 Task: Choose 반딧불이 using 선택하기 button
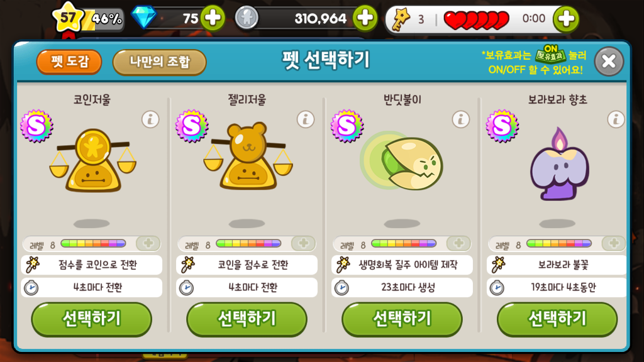click(x=402, y=319)
